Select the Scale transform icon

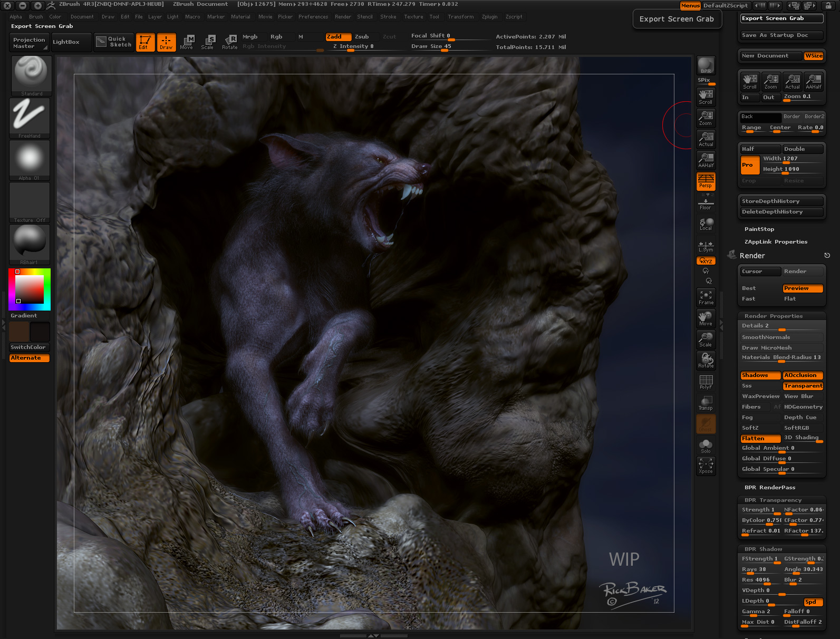[x=208, y=42]
